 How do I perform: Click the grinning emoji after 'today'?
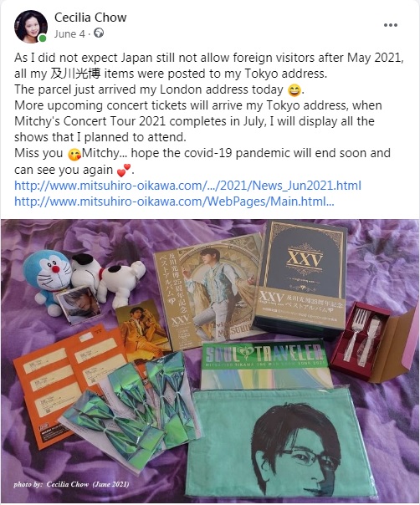(295, 89)
